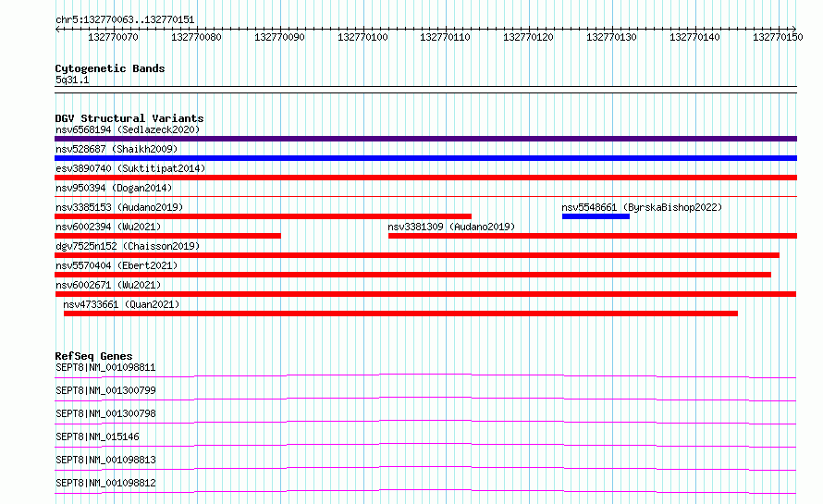Select nsv4733661 (Quan2021) label
The image size is (823, 504).
[x=121, y=304]
